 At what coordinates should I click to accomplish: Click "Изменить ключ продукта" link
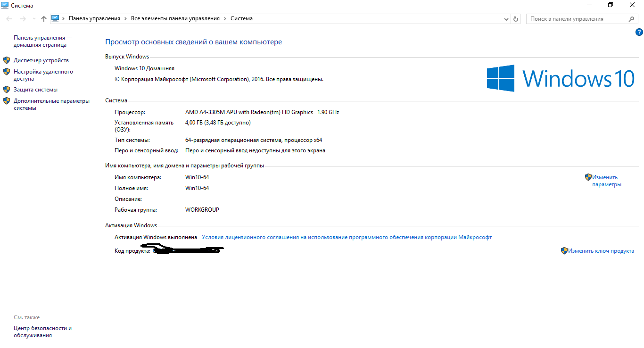601,251
